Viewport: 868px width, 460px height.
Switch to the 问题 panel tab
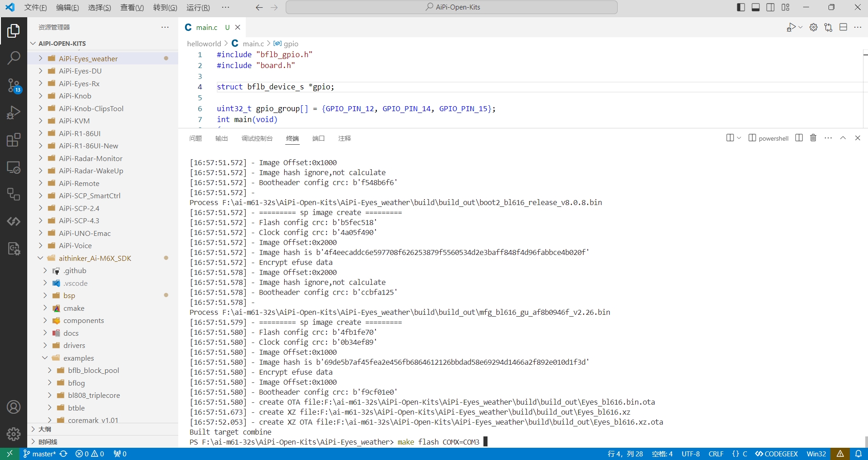(x=195, y=138)
